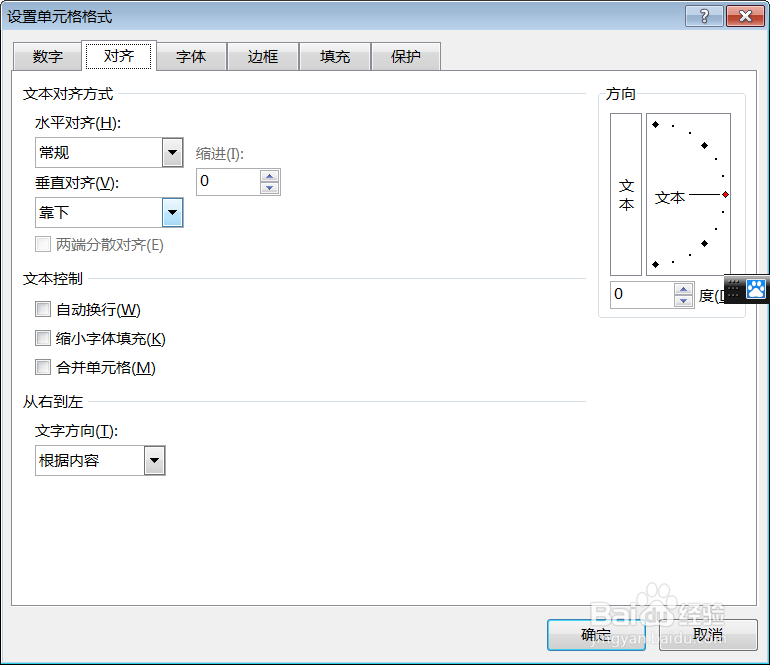Click the degrees input field
This screenshot has width=770, height=665.
(642, 295)
